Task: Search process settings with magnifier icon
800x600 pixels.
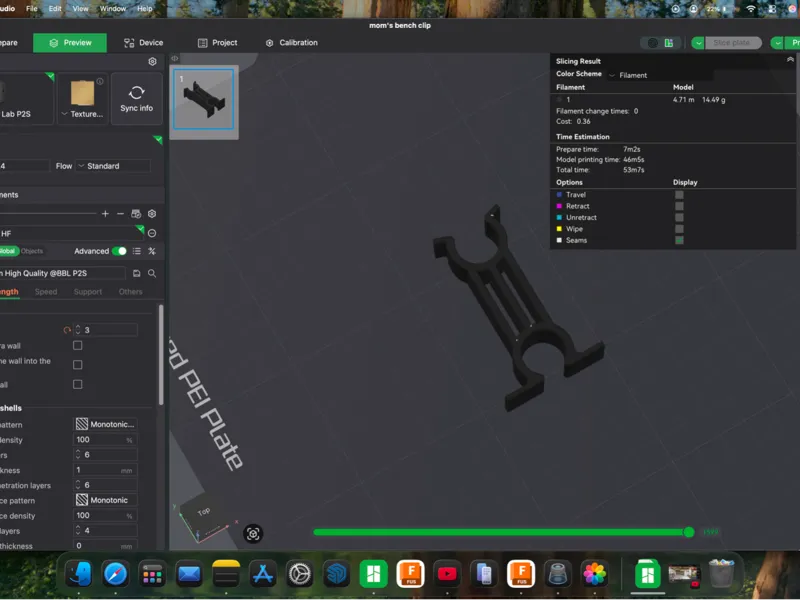Action: 152,273
